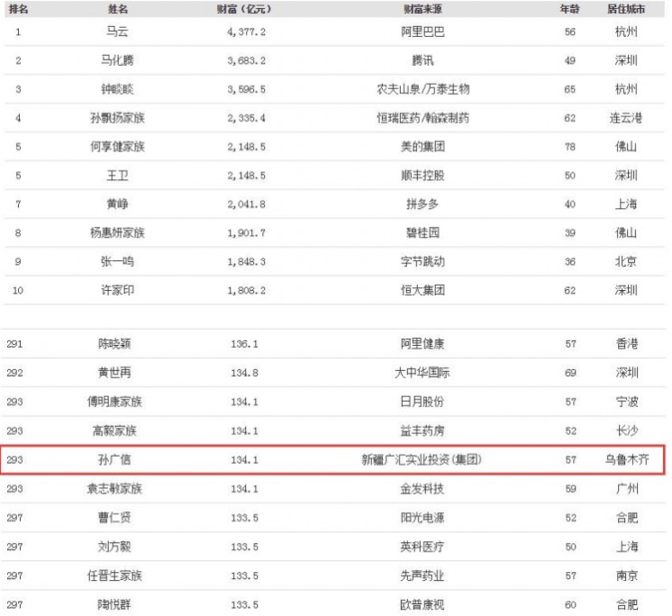Click the 大中华国际 cell
The width and height of the screenshot is (672, 616).
click(x=422, y=373)
